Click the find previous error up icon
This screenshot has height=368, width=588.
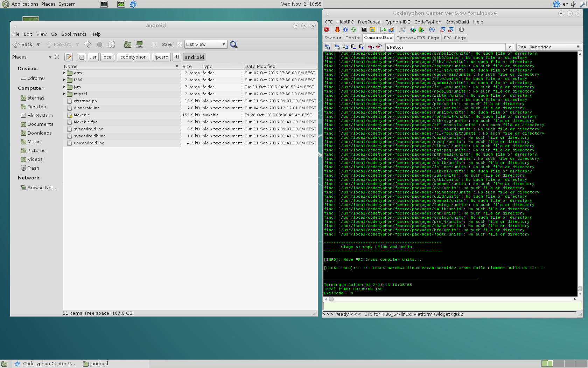tap(379, 47)
